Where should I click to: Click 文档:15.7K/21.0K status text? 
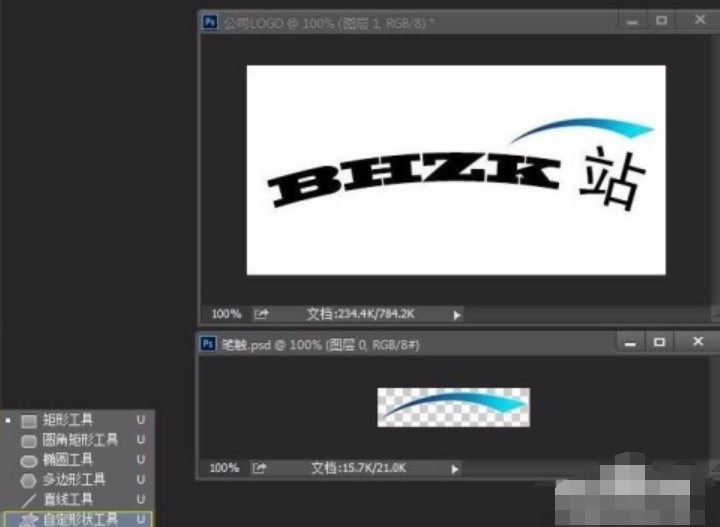point(359,468)
